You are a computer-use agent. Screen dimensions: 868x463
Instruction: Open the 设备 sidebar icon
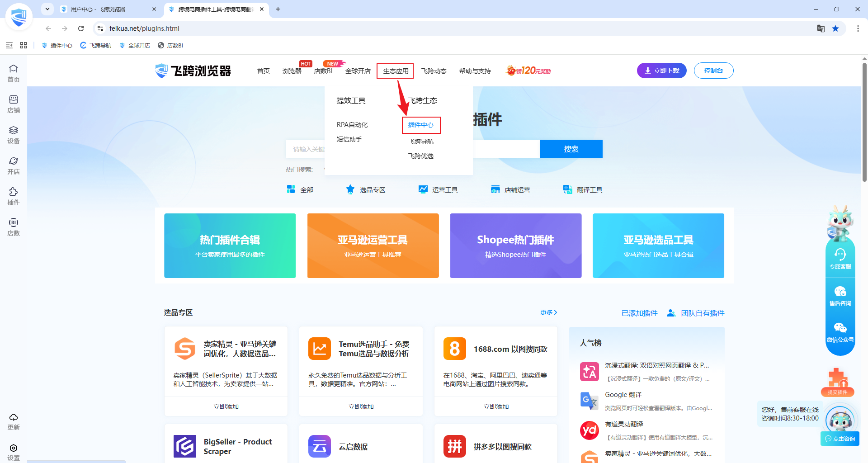point(14,135)
